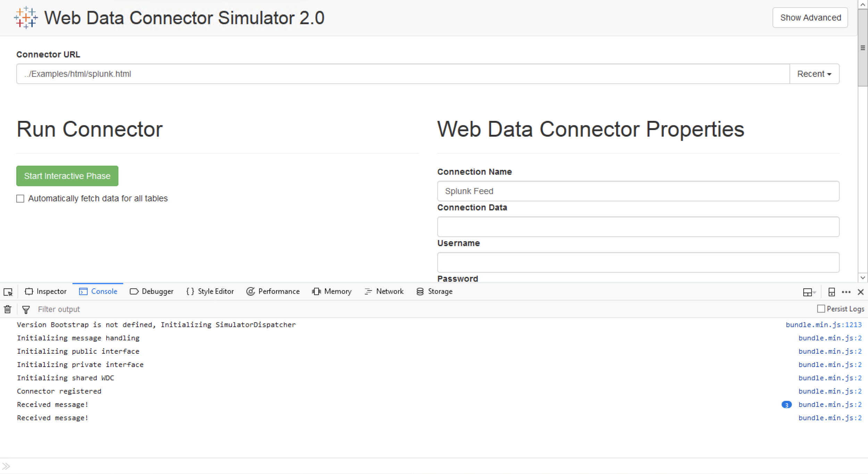This screenshot has height=474, width=868.
Task: Pick an element with the inspector picker icon
Action: click(8, 292)
